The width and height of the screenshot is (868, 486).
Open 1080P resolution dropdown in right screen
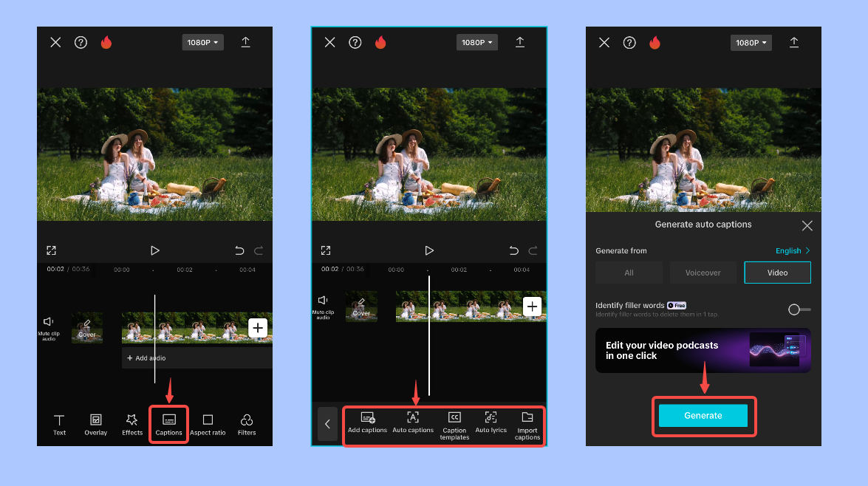coord(751,43)
